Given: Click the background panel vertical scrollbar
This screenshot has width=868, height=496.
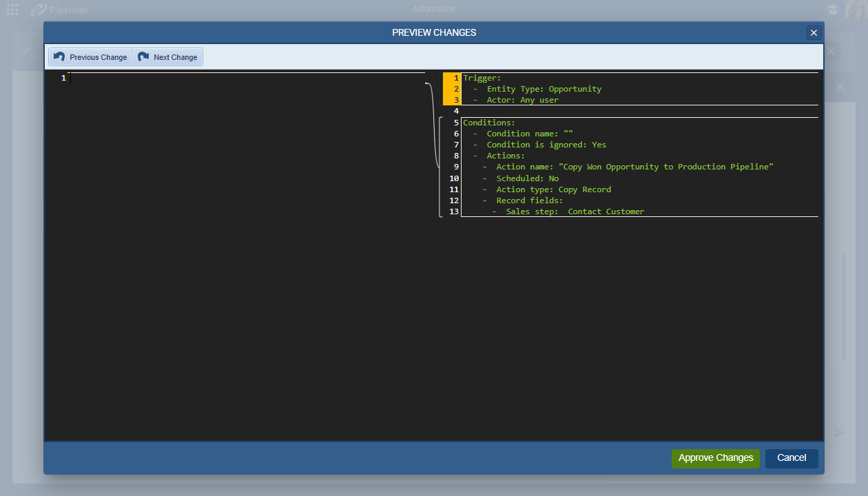Looking at the screenshot, I should point(844,307).
